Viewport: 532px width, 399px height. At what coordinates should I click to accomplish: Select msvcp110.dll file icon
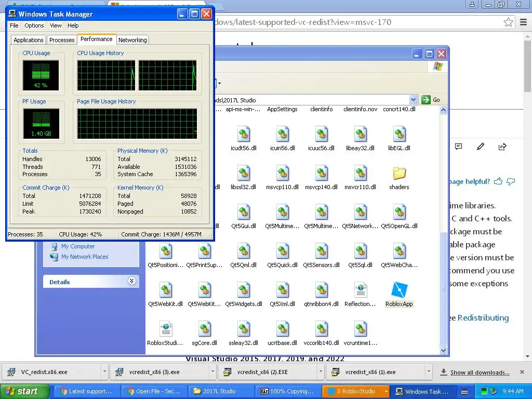tap(282, 174)
